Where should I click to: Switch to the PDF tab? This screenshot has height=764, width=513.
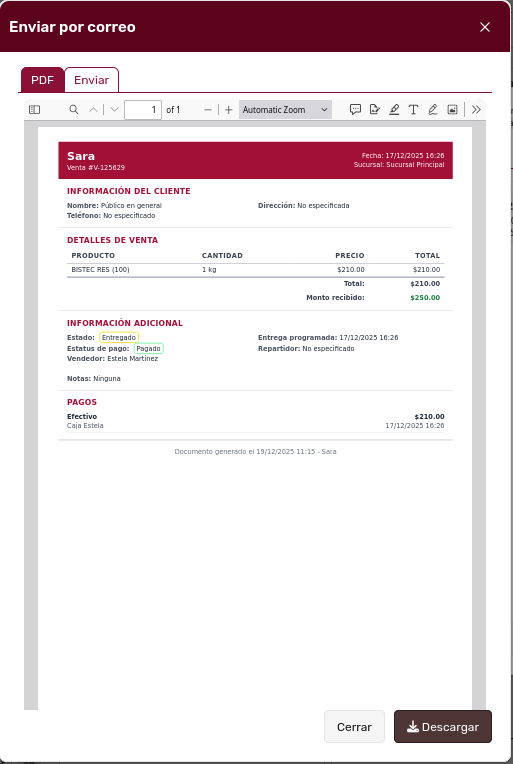tap(42, 80)
